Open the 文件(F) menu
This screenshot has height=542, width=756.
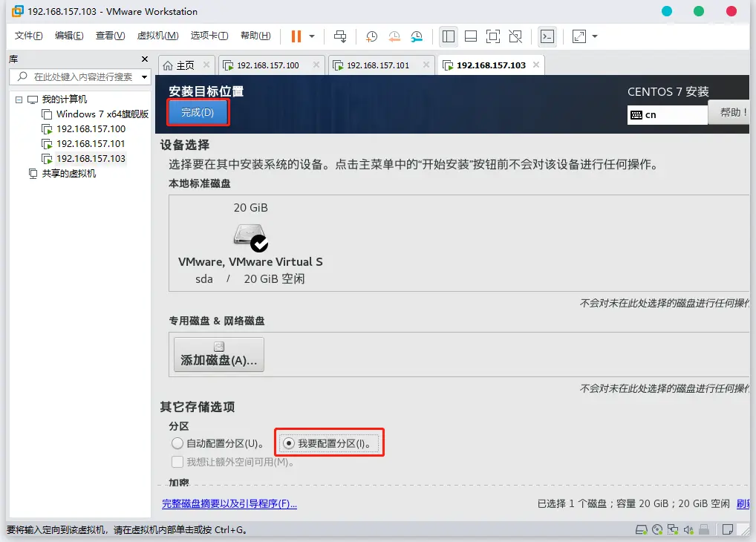tap(28, 36)
